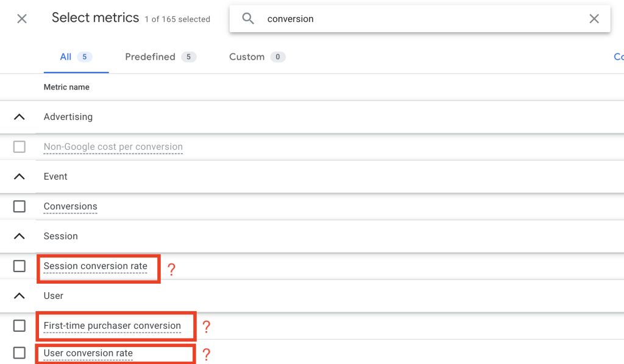Collapse the Advertising group

[x=19, y=117]
